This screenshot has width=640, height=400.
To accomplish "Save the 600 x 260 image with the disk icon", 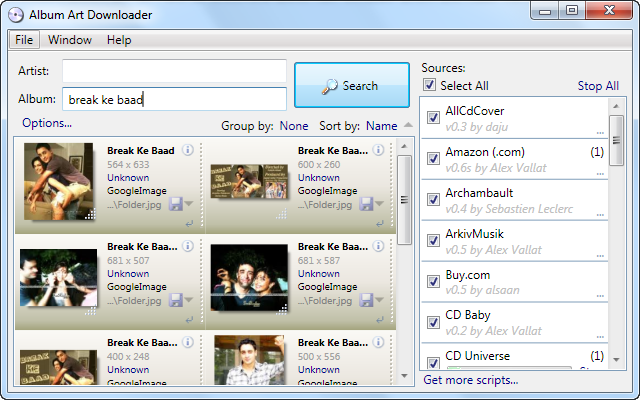I will click(x=366, y=204).
